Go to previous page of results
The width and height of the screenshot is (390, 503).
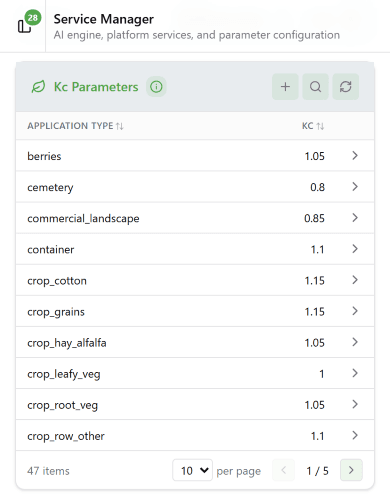pos(284,470)
